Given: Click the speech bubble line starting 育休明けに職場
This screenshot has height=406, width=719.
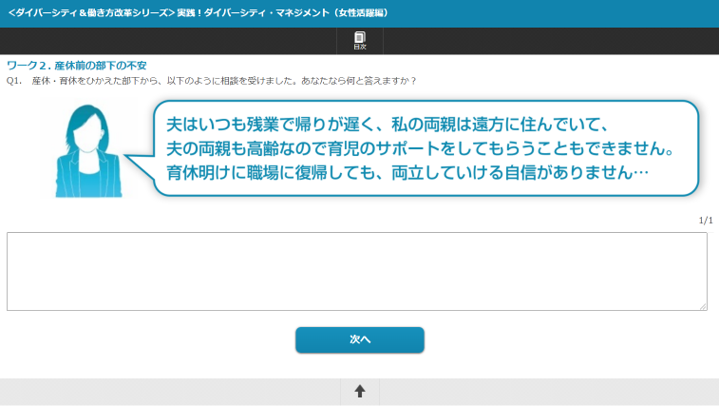Looking at the screenshot, I should tap(407, 172).
